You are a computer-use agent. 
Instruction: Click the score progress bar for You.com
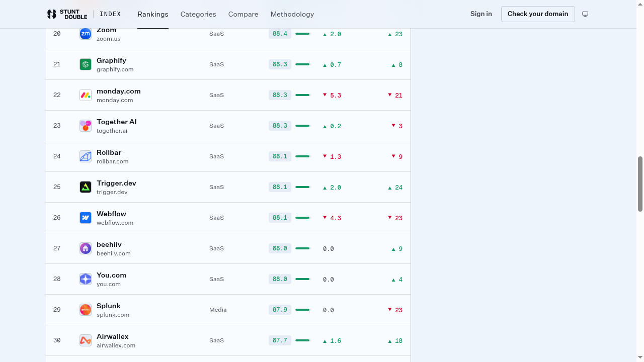coord(303,279)
